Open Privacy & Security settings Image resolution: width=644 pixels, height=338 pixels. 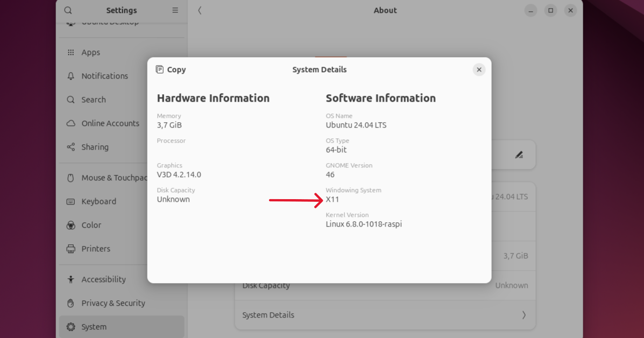113,303
